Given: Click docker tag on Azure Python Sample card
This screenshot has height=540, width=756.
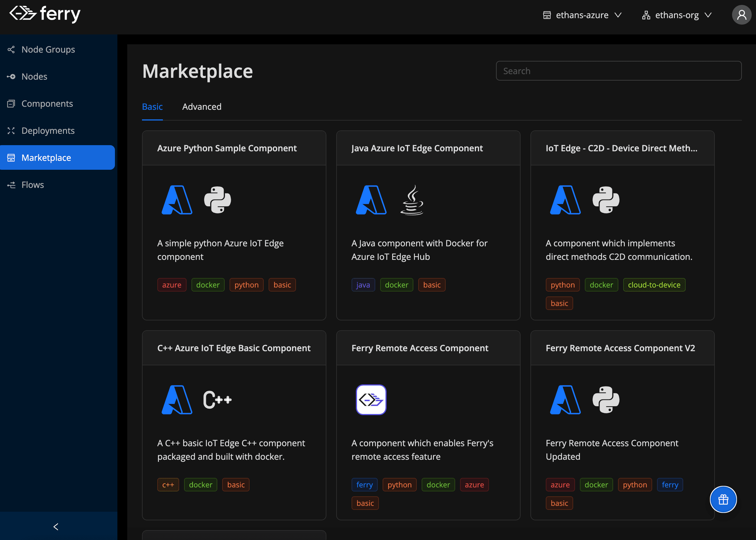Looking at the screenshot, I should click(208, 285).
